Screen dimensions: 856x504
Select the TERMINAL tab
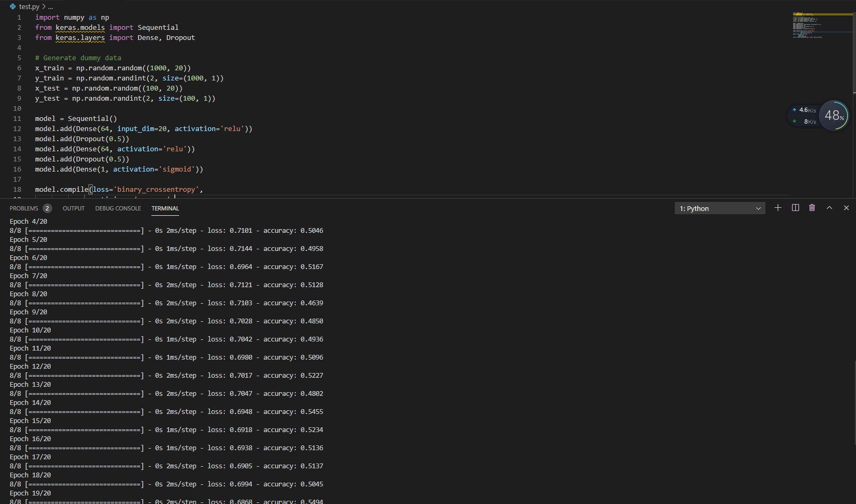tap(165, 208)
